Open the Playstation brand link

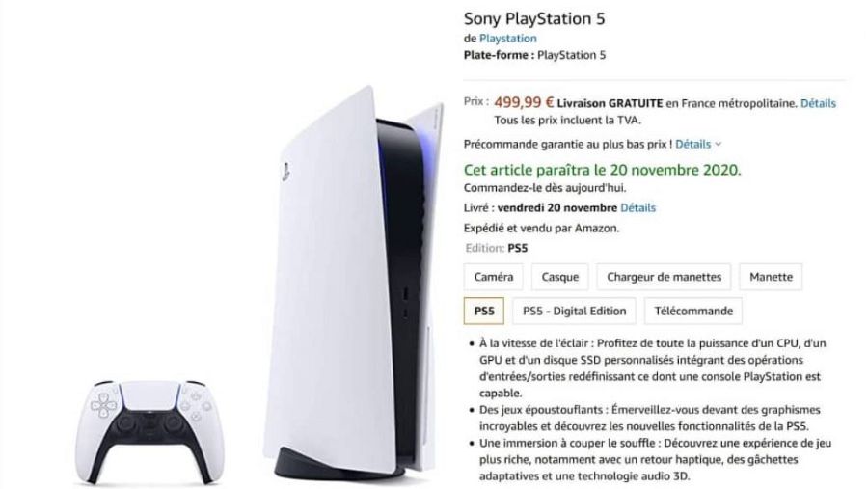507,39
